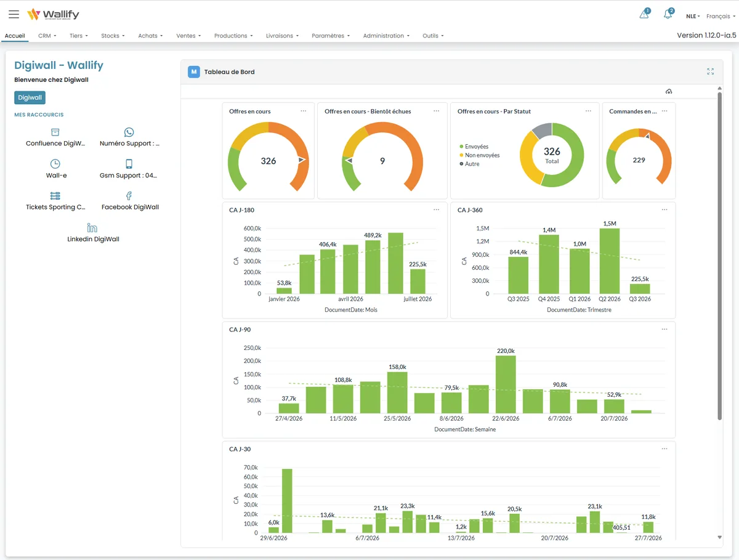Open the warning alerts triangle icon
The width and height of the screenshot is (739, 560).
644,14
